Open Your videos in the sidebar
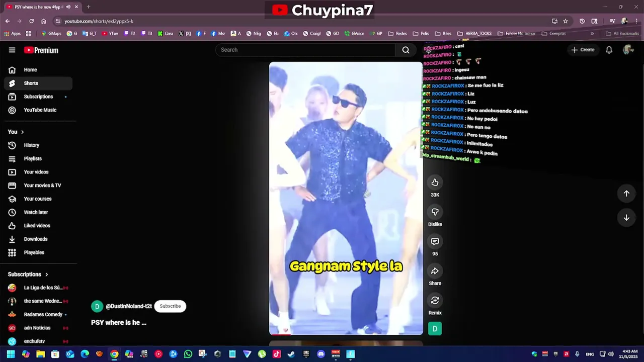 pos(38,172)
